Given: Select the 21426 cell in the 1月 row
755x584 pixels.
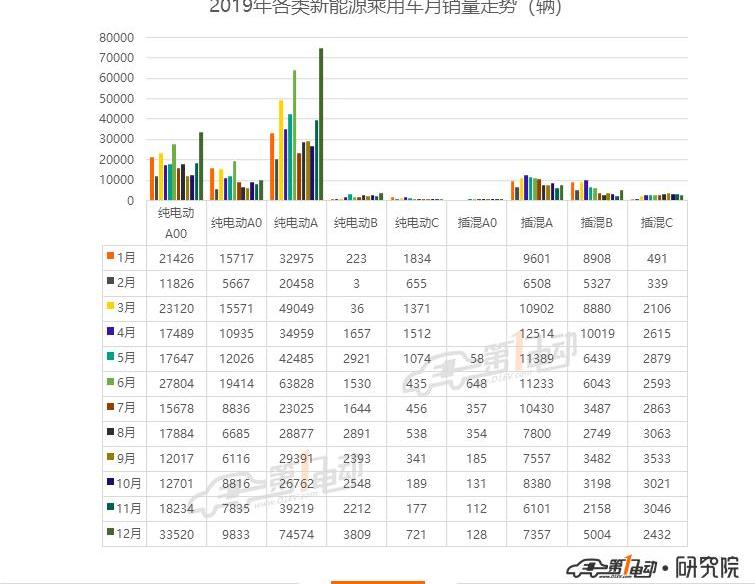Looking at the screenshot, I should click(176, 257).
